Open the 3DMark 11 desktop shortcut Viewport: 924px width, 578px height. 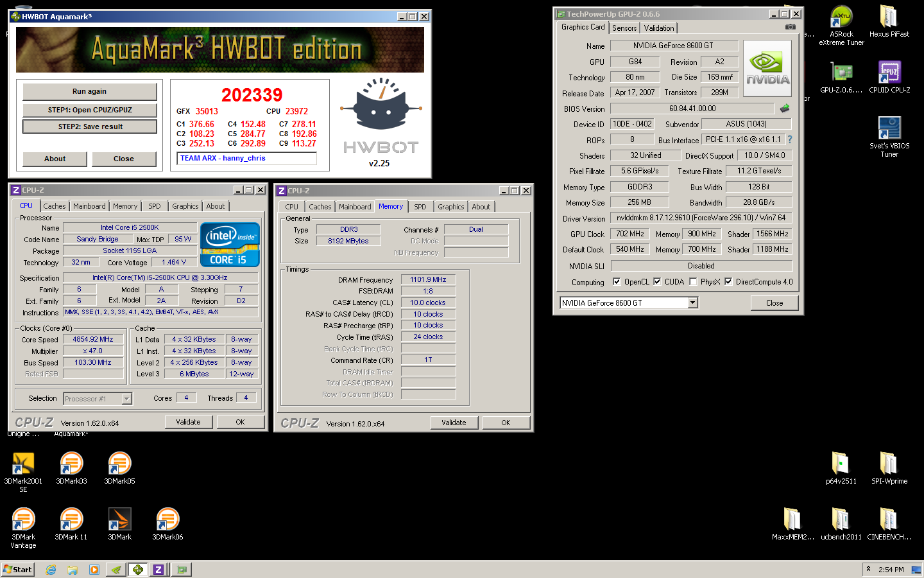tap(71, 523)
